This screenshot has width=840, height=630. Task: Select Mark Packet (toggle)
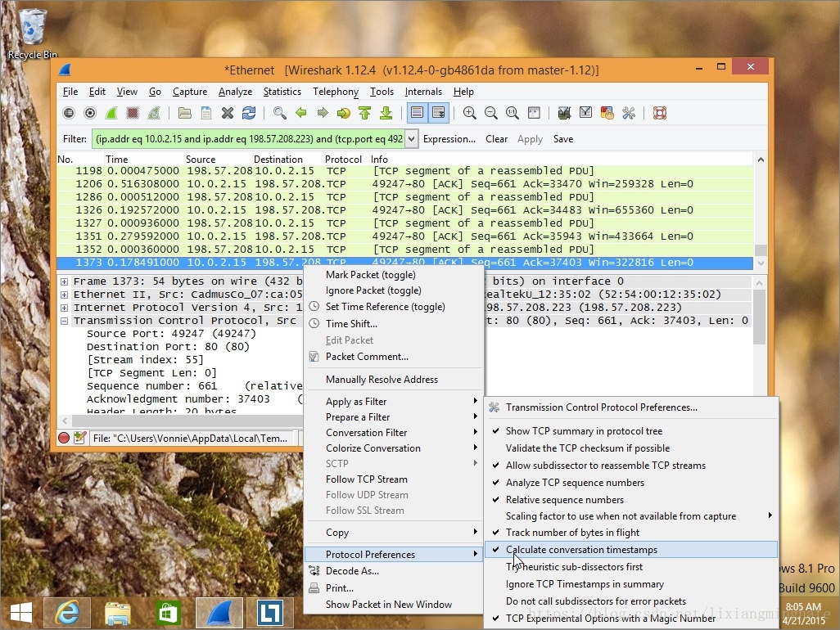pos(394,275)
